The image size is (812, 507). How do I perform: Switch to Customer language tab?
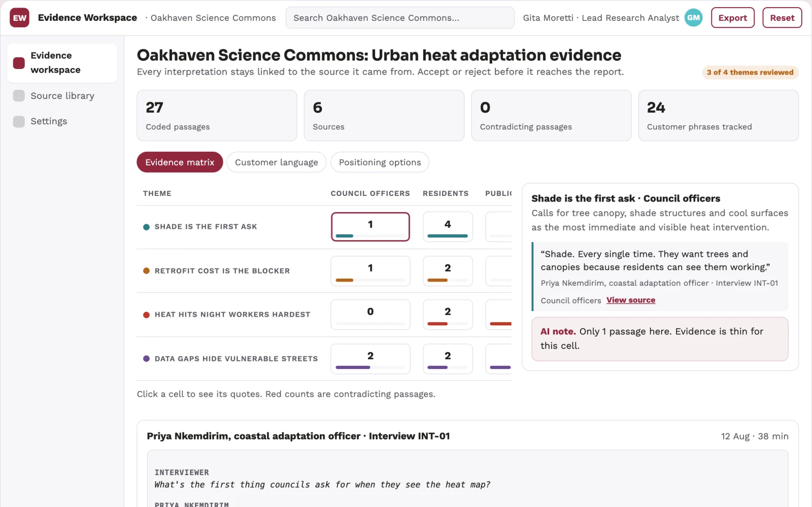pos(277,162)
